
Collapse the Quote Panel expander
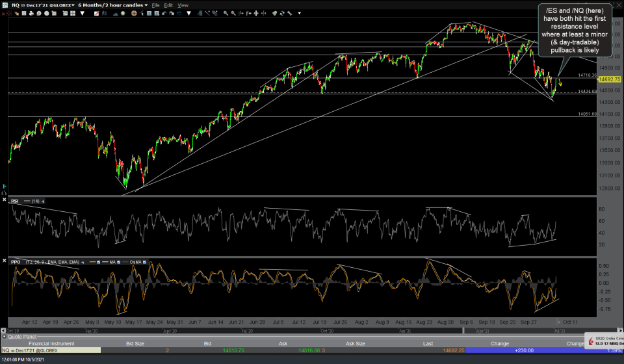(5, 337)
